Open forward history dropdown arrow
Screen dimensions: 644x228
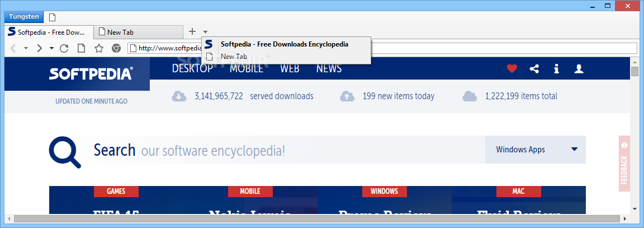click(52, 48)
